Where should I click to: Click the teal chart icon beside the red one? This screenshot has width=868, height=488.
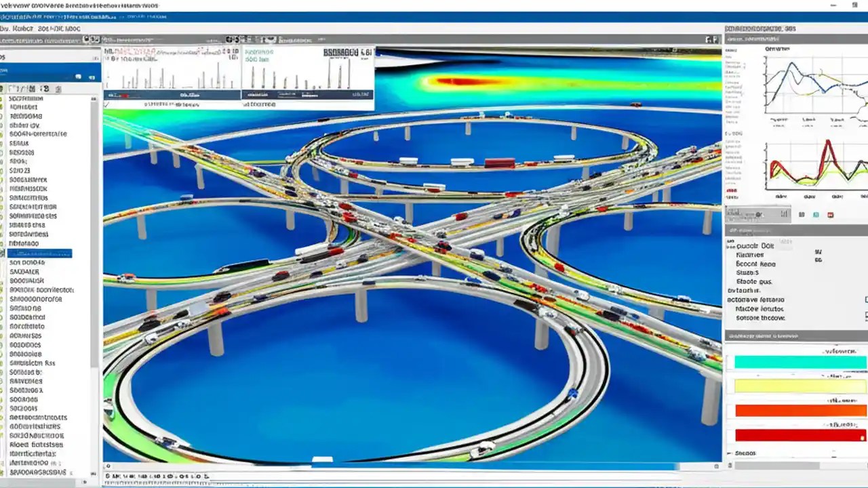[x=816, y=214]
